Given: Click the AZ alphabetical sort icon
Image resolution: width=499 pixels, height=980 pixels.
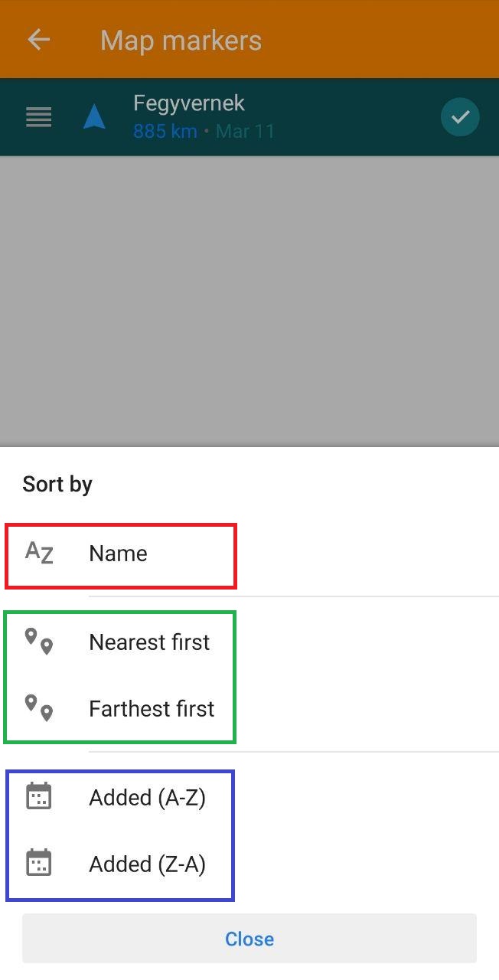Looking at the screenshot, I should 39,553.
